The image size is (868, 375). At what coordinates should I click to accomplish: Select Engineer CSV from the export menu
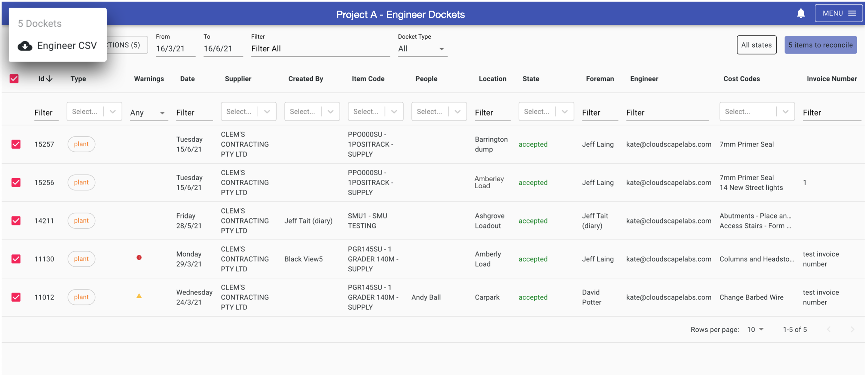(67, 46)
